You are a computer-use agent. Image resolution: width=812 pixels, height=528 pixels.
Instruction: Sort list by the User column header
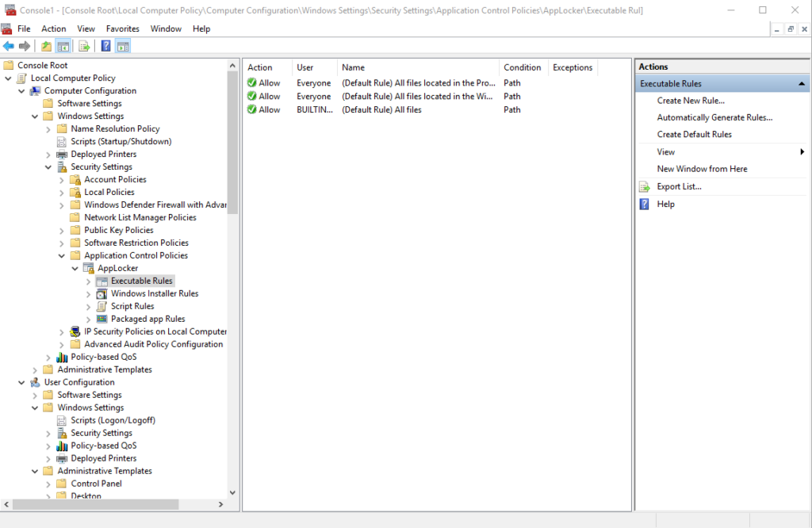(x=315, y=67)
